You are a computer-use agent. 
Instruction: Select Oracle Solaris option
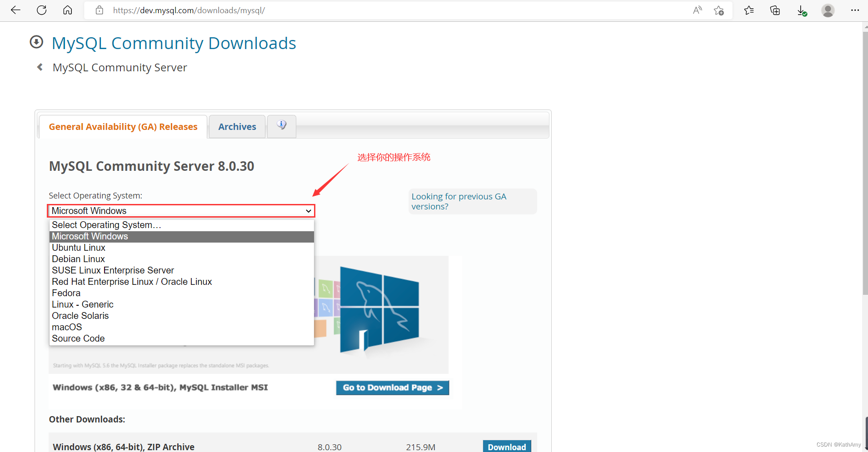[181, 316]
